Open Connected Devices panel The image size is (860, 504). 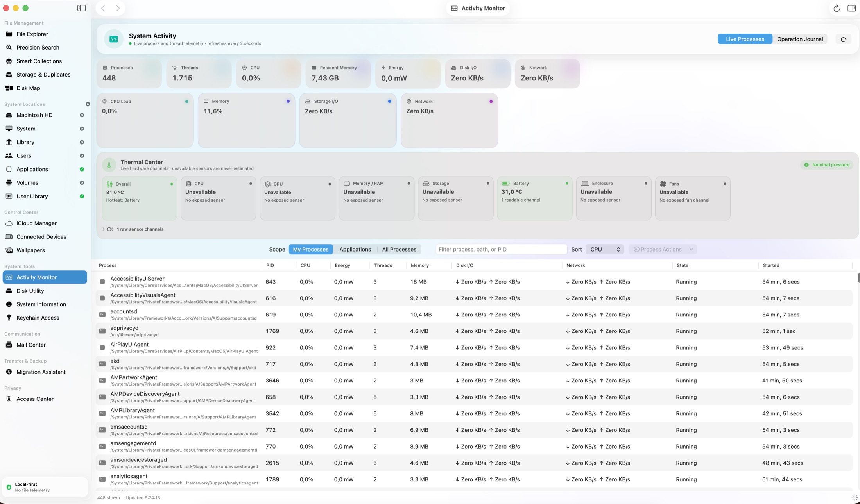(45, 237)
